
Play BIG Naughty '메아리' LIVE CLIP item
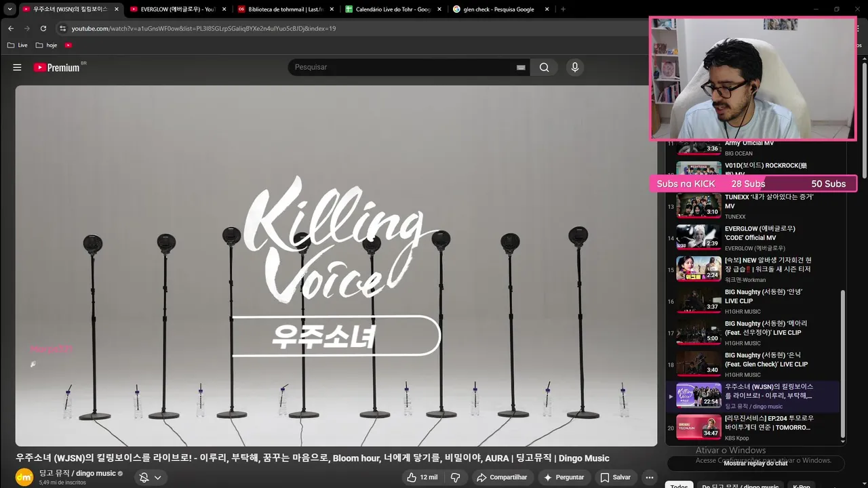[x=752, y=332]
